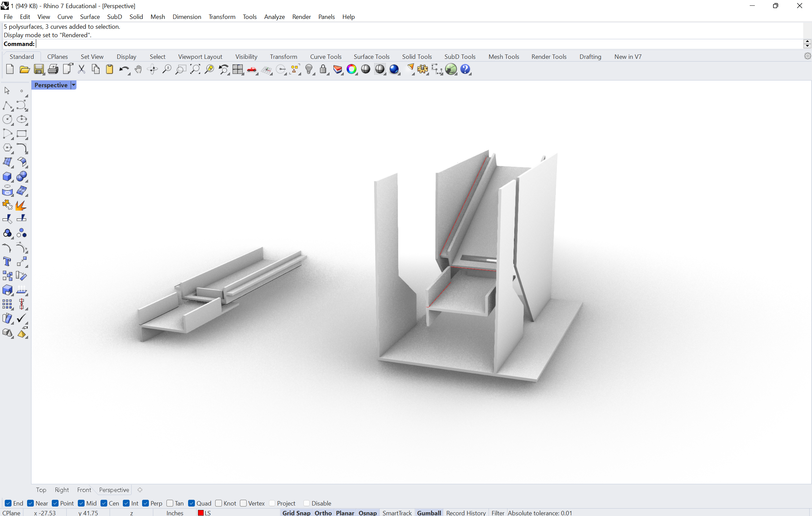This screenshot has width=812, height=516.
Task: Select the Box tool in the sidebar
Action: (x=7, y=177)
